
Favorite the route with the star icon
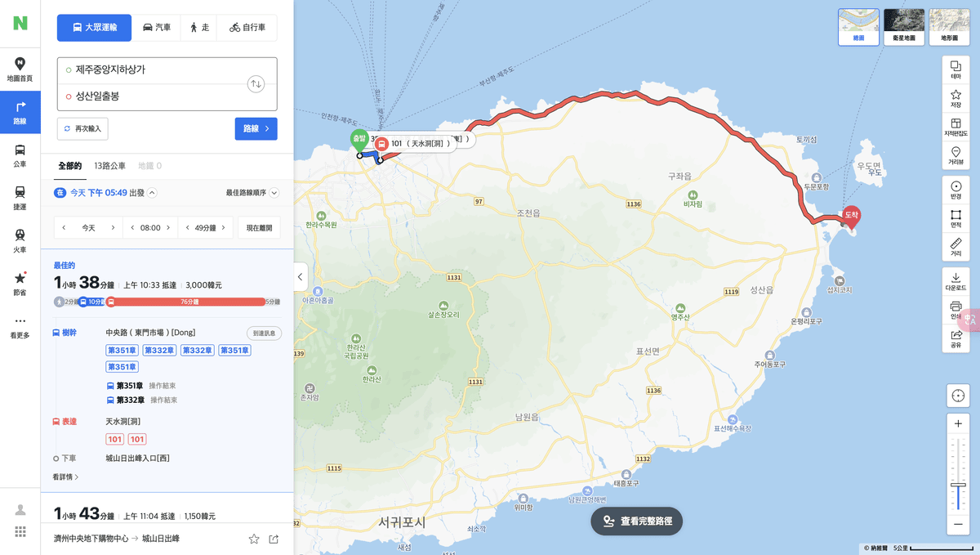click(254, 539)
